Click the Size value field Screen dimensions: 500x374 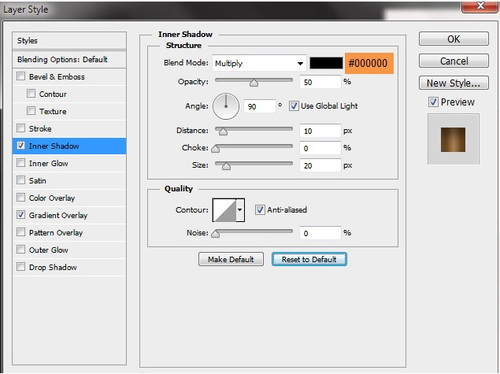(320, 165)
